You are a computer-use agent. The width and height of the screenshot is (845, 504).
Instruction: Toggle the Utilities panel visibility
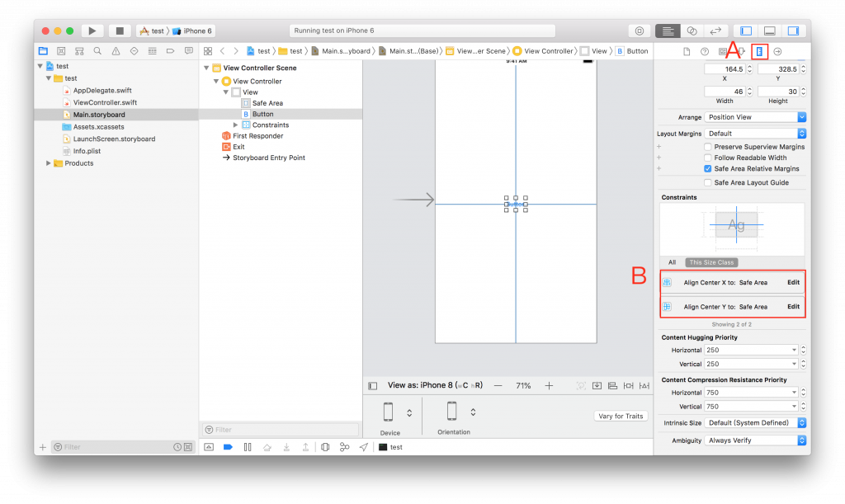(794, 31)
